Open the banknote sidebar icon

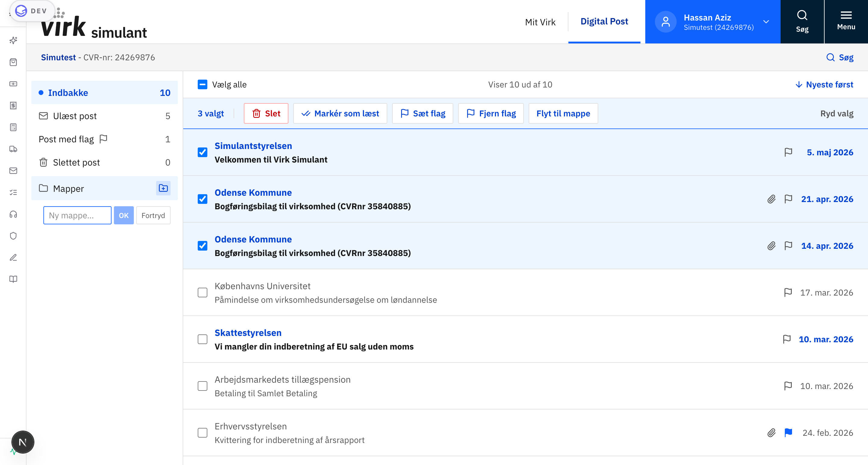coord(13,84)
